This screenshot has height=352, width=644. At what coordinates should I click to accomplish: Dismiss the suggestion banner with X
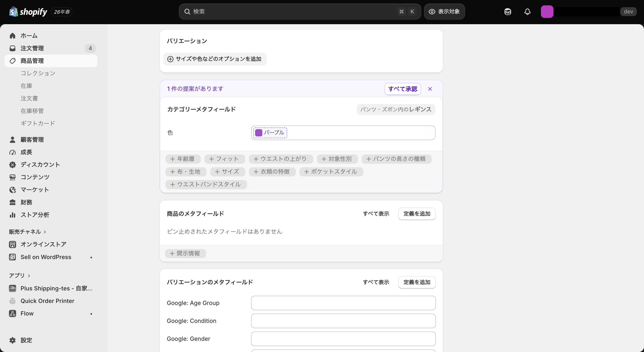(x=430, y=89)
